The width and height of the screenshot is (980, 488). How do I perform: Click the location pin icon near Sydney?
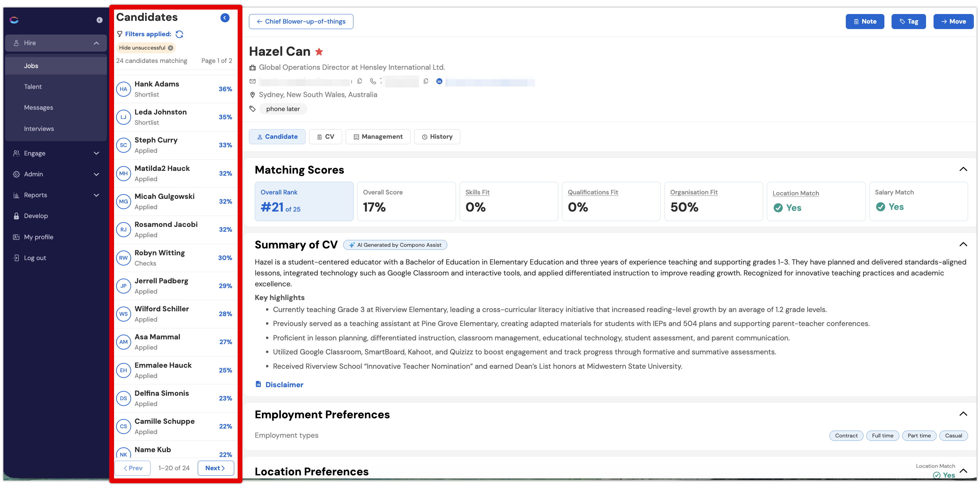252,95
